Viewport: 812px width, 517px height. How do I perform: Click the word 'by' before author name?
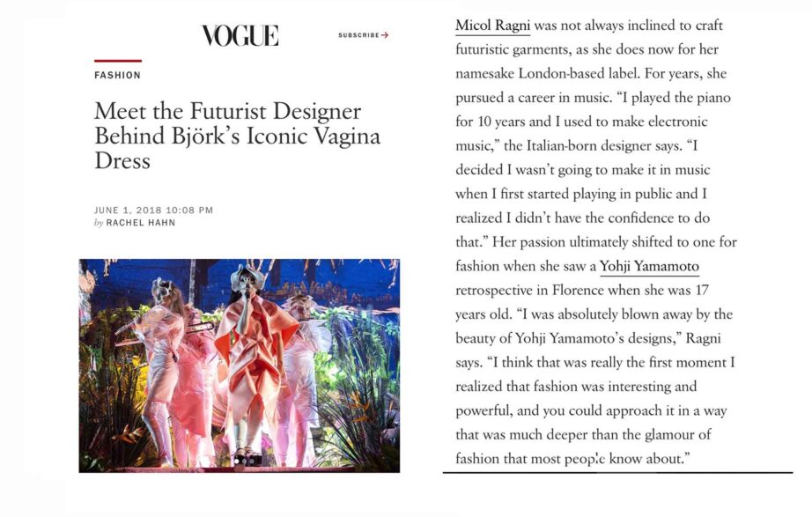(x=99, y=223)
